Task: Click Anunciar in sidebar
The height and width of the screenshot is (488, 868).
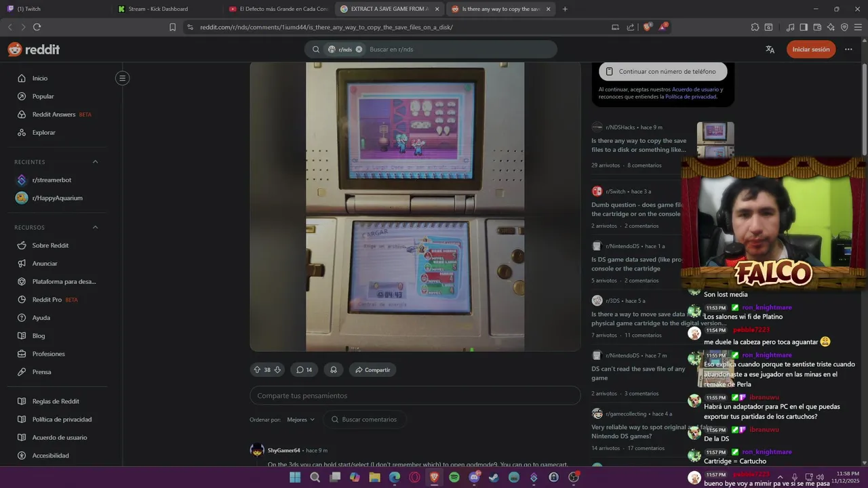Action: pyautogui.click(x=45, y=264)
